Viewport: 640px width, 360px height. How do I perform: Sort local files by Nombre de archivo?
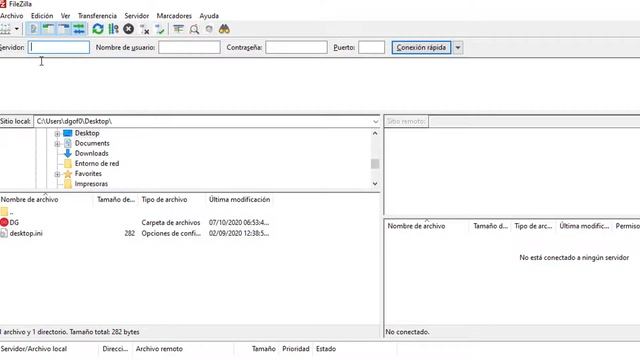(x=29, y=200)
